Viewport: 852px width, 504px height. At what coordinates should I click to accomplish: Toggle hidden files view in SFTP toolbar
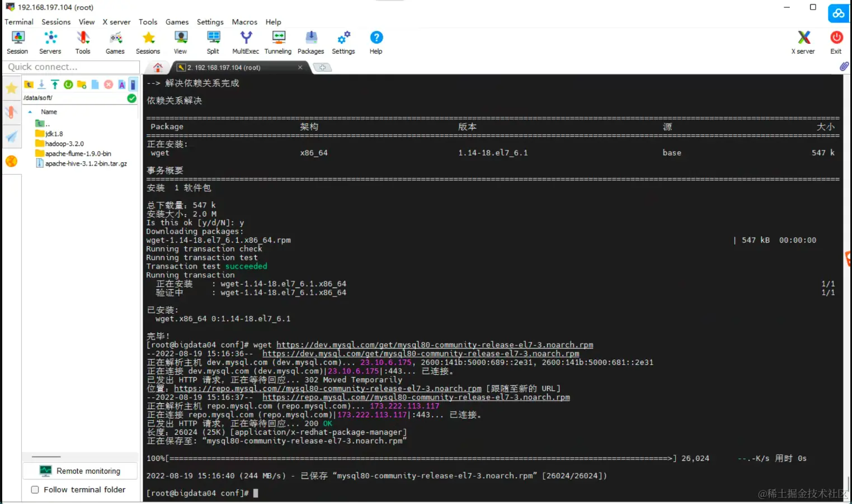point(133,84)
